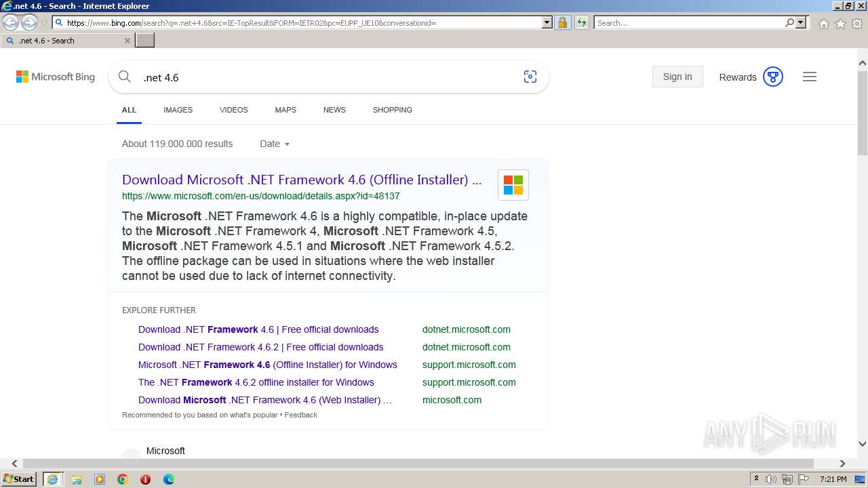Click the green microsoft.com download URL
This screenshot has height=488, width=868.
tap(260, 196)
